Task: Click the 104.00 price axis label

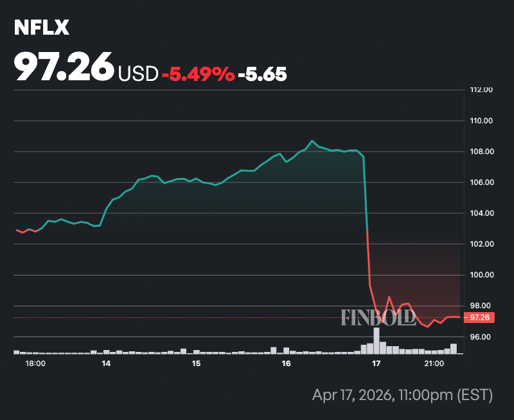Action: [481, 213]
